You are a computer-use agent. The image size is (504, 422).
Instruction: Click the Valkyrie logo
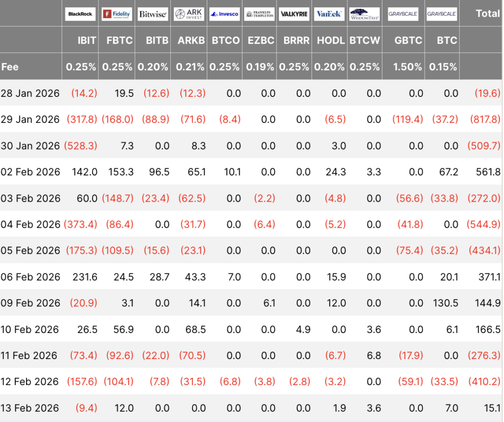point(294,14)
